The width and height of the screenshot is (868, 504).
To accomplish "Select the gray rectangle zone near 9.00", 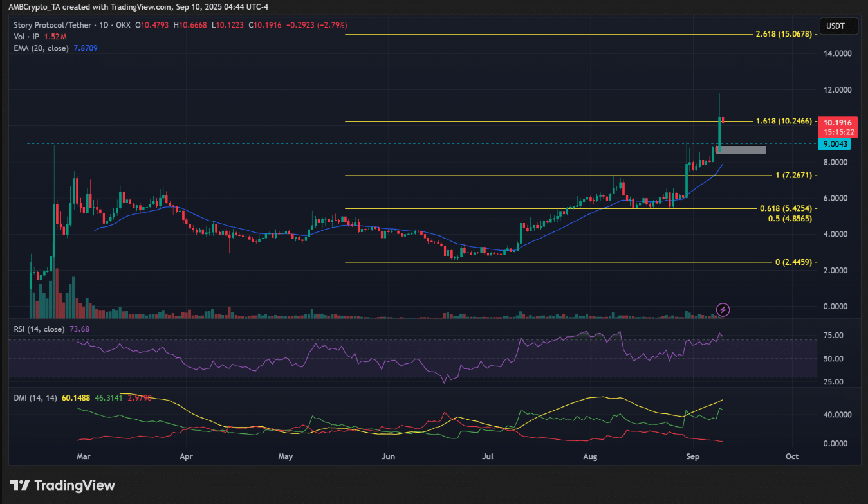I will coord(741,150).
